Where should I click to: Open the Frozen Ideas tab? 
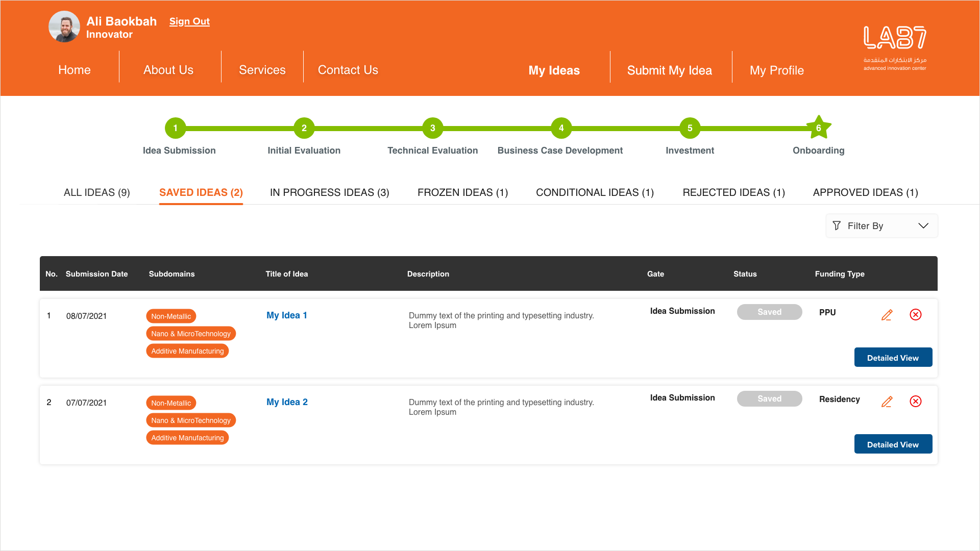click(x=462, y=192)
